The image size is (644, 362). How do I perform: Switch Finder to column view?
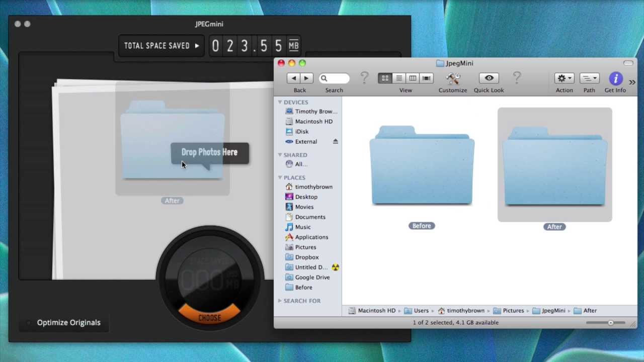coord(413,78)
